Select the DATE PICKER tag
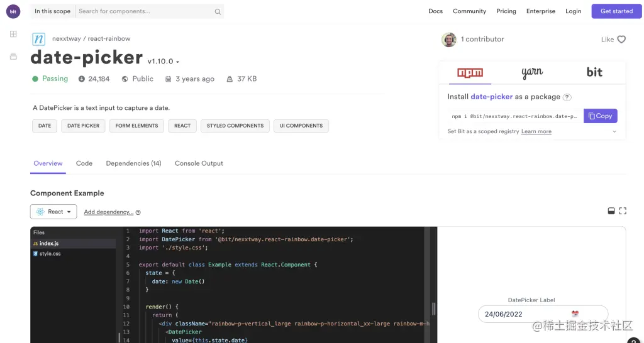The height and width of the screenshot is (343, 644). coord(84,126)
